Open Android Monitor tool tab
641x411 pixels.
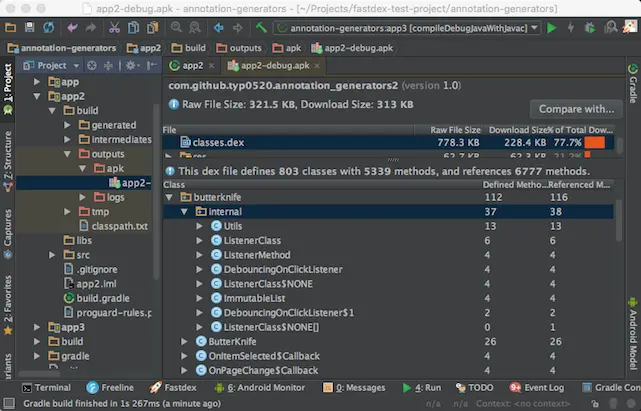(260, 388)
